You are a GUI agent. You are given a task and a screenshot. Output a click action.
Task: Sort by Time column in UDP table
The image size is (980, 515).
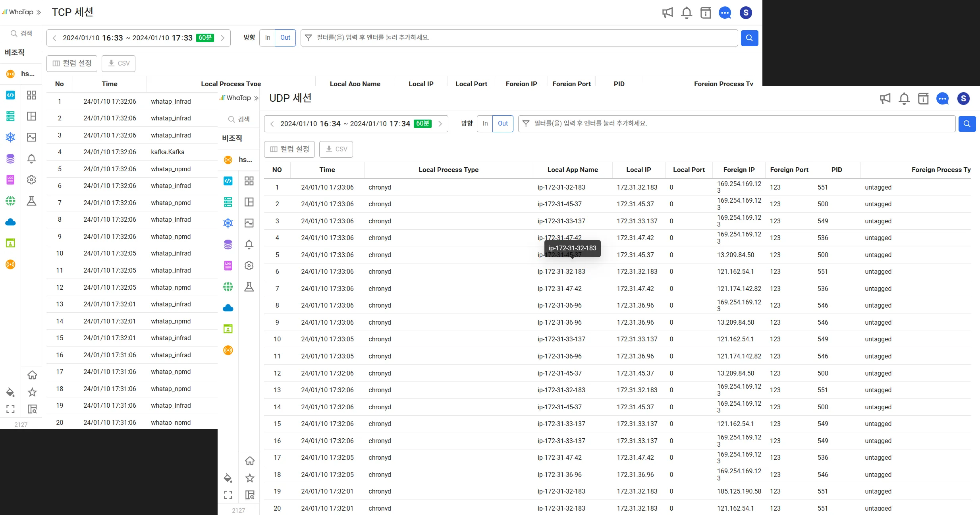[x=327, y=170]
